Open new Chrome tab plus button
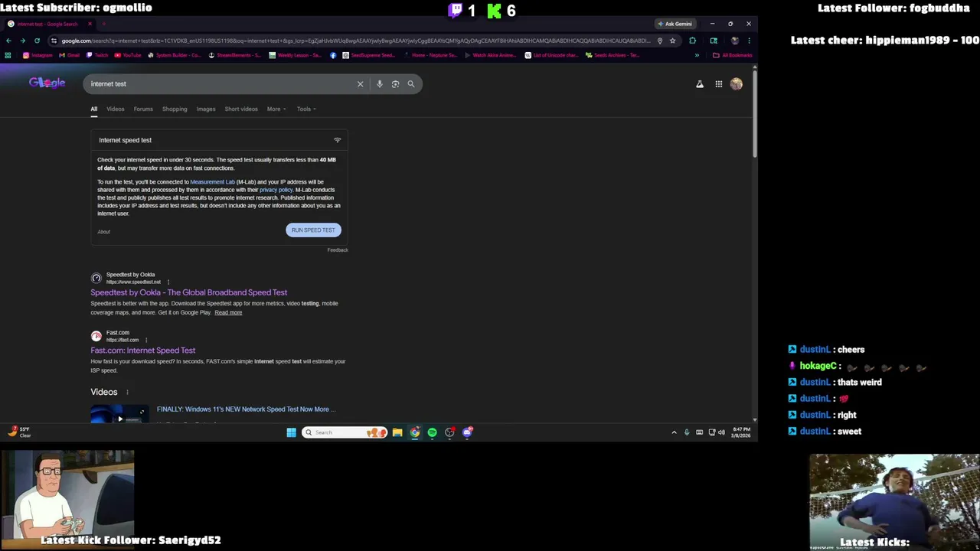The height and width of the screenshot is (551, 980). pyautogui.click(x=103, y=24)
